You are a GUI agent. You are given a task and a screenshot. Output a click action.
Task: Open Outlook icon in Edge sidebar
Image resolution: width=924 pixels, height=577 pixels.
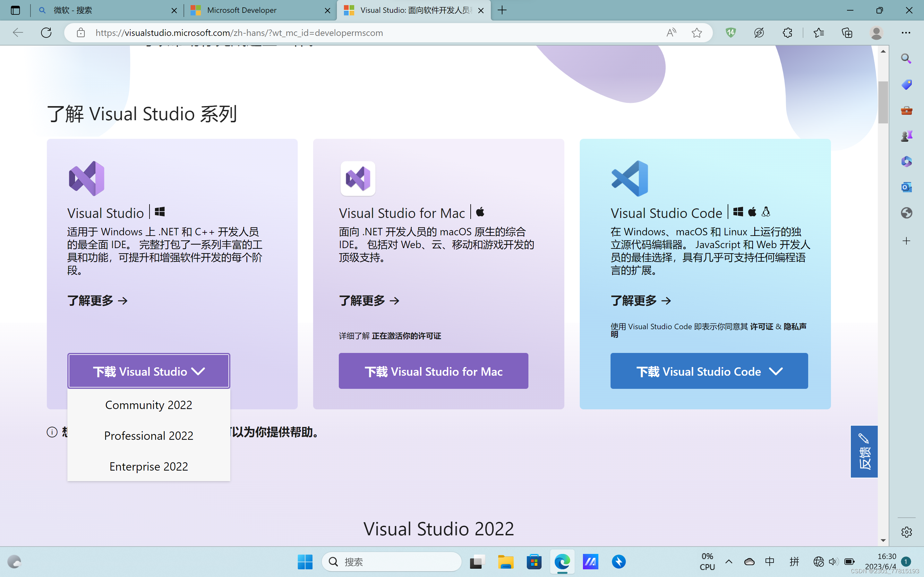(906, 187)
